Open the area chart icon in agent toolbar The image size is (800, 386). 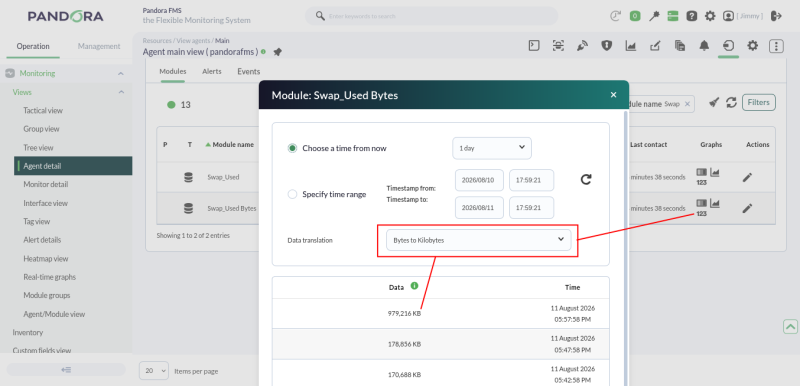(631, 46)
